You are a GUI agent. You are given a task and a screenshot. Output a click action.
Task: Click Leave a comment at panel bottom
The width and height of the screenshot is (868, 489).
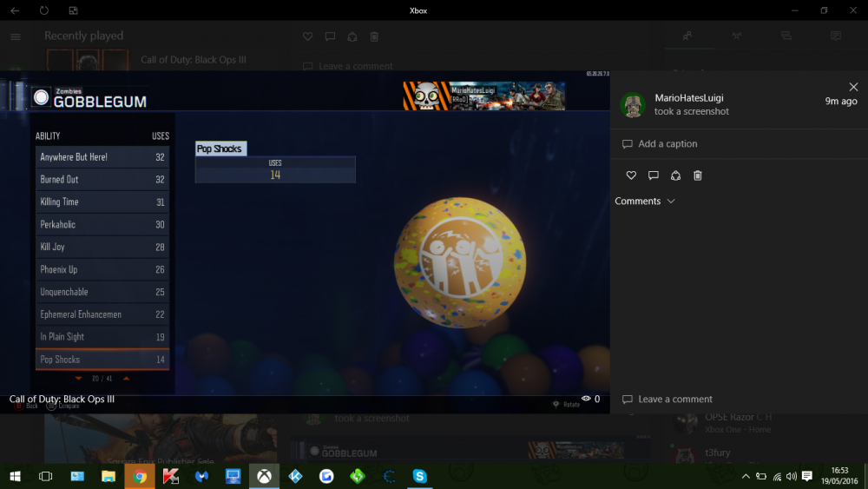tap(674, 400)
